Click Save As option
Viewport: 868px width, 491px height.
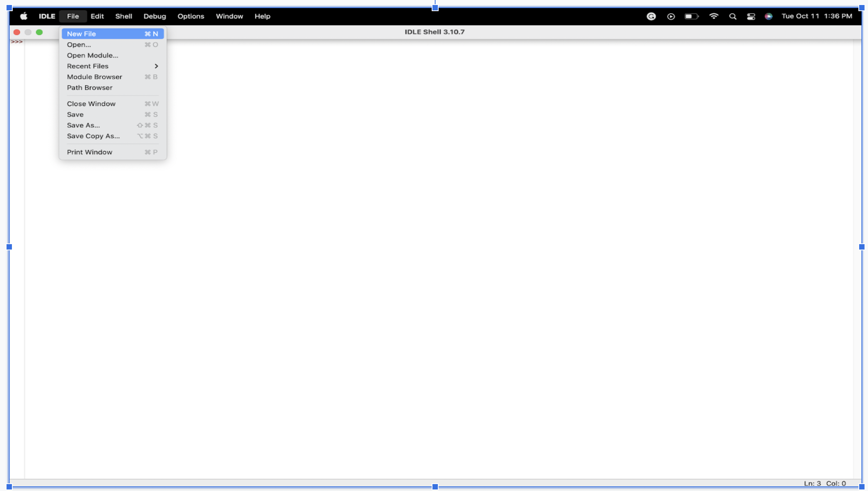coord(83,125)
